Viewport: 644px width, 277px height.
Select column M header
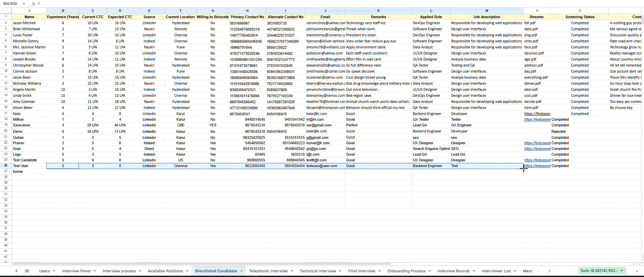487,11
